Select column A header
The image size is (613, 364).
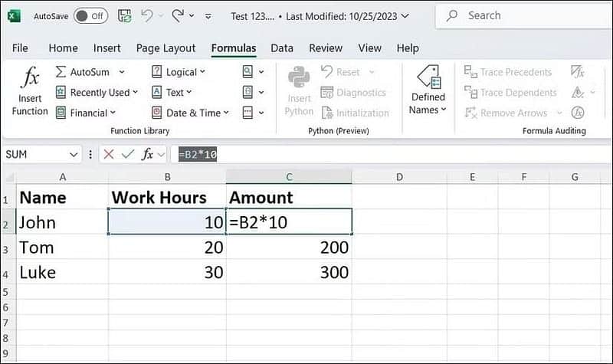63,177
